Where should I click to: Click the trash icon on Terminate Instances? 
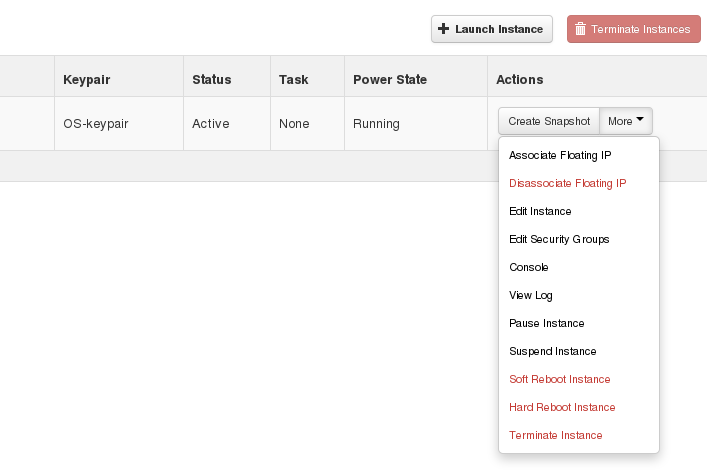coord(580,29)
